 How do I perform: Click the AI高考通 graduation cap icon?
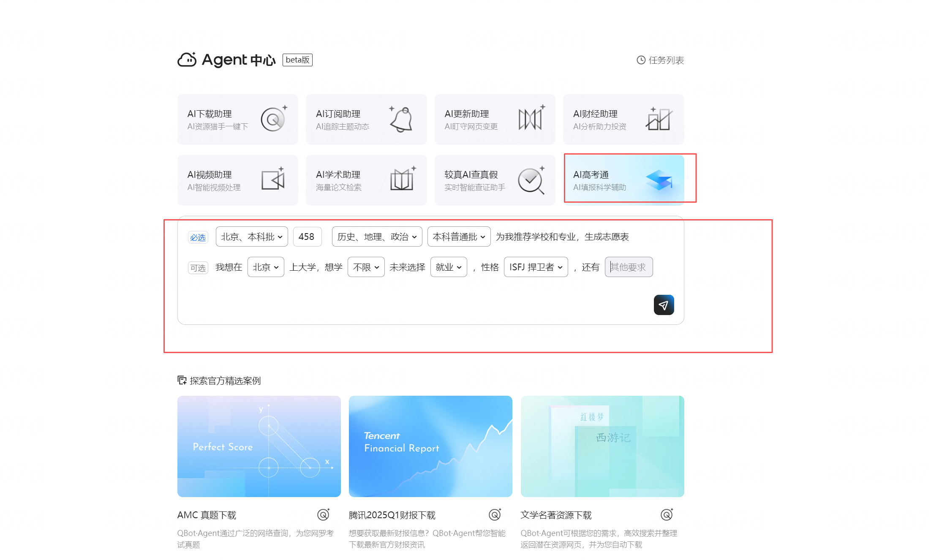point(659,180)
